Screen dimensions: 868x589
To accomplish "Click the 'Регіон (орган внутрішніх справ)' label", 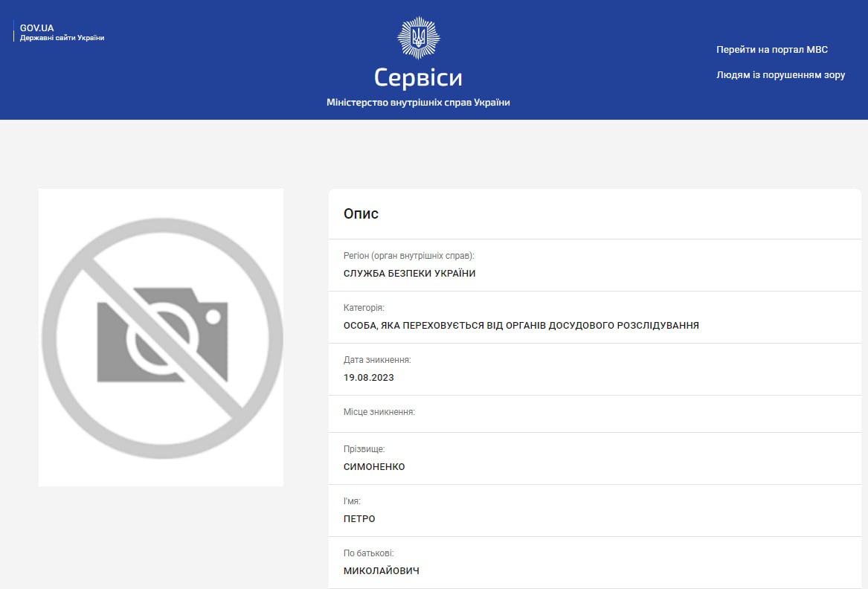I will 408,256.
